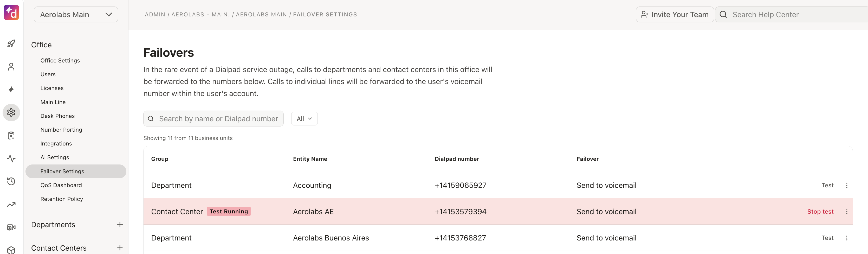This screenshot has width=868, height=254.
Task: Click Send to voicemail in Aerolabs AE row
Action: pyautogui.click(x=606, y=212)
